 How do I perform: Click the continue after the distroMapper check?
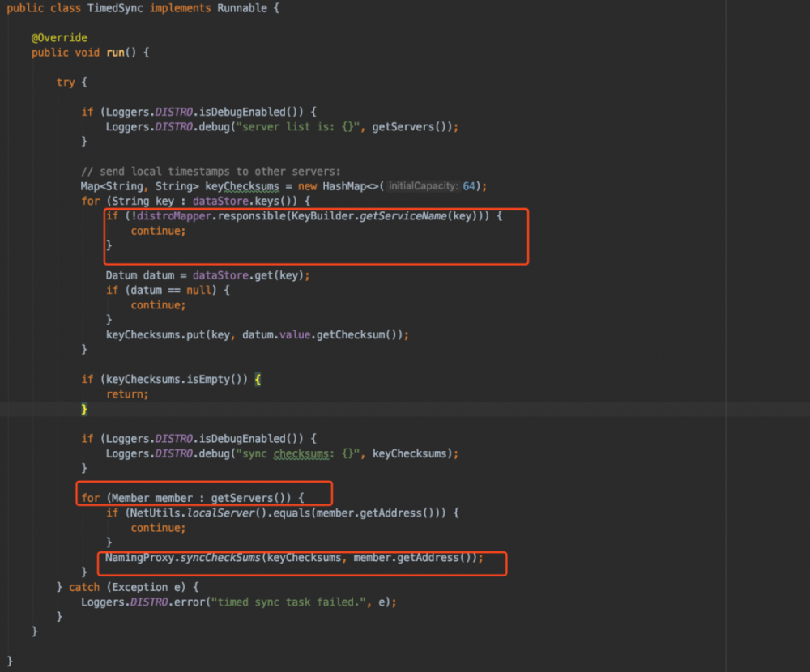point(158,231)
